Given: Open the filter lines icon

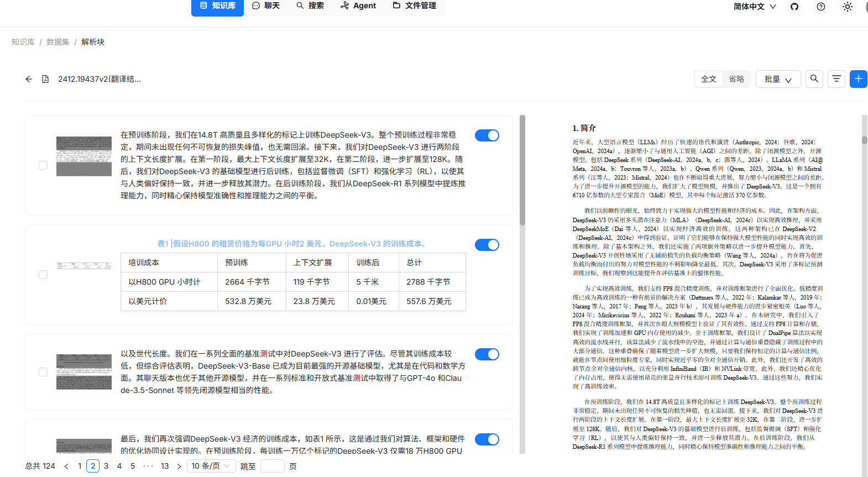Looking at the screenshot, I should 836,79.
